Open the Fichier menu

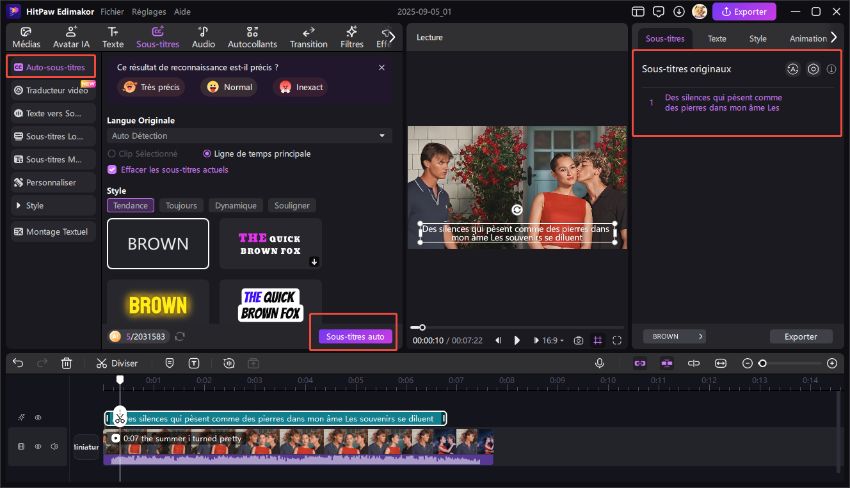pyautogui.click(x=112, y=11)
